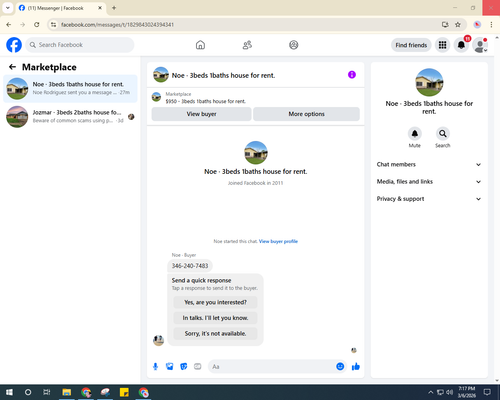Open a new browser tab with plus
Screen dimensions: 500x400
pyautogui.click(x=114, y=8)
